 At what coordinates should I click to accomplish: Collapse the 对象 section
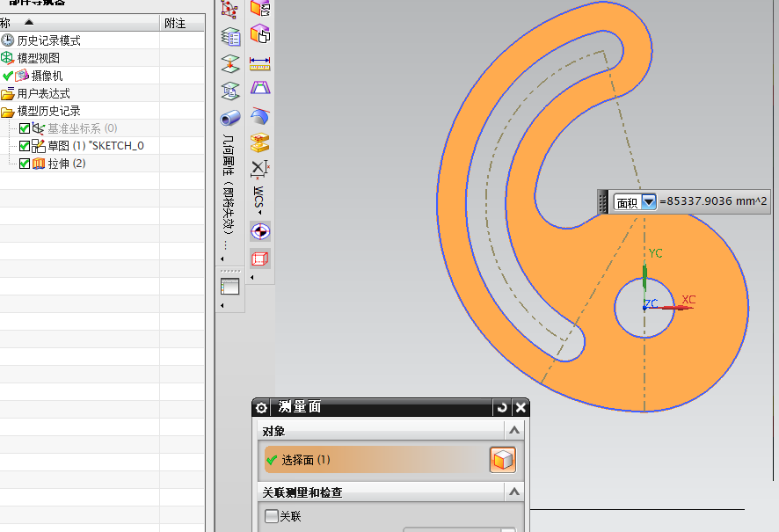click(513, 431)
